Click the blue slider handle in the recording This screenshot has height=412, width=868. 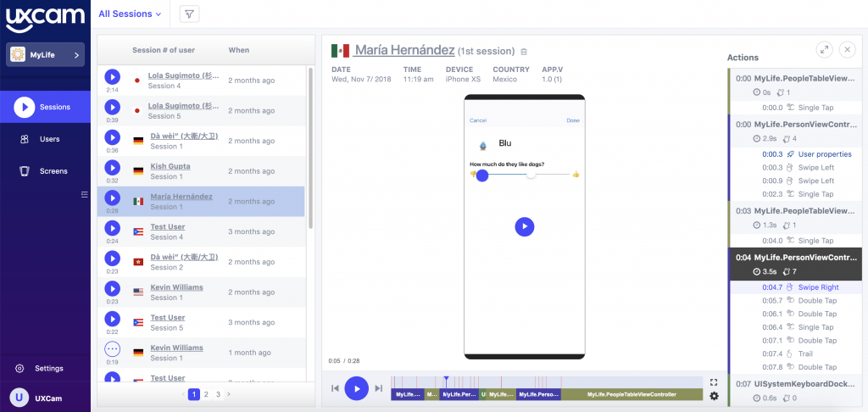point(482,175)
